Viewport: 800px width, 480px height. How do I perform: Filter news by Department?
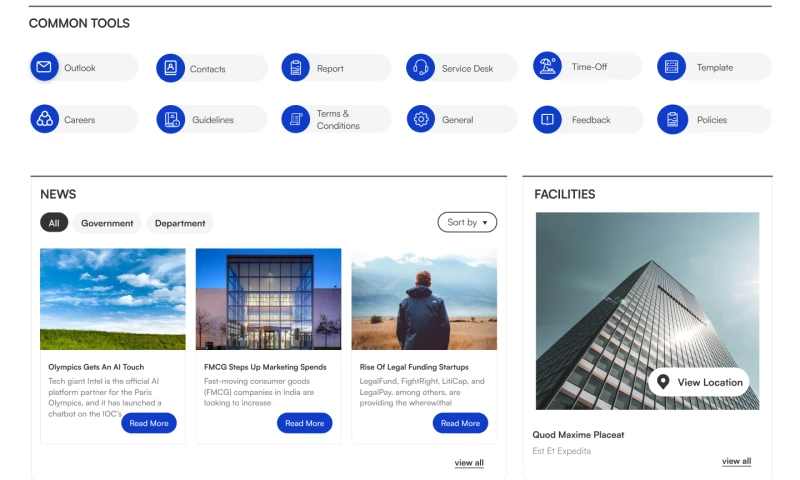pos(180,223)
